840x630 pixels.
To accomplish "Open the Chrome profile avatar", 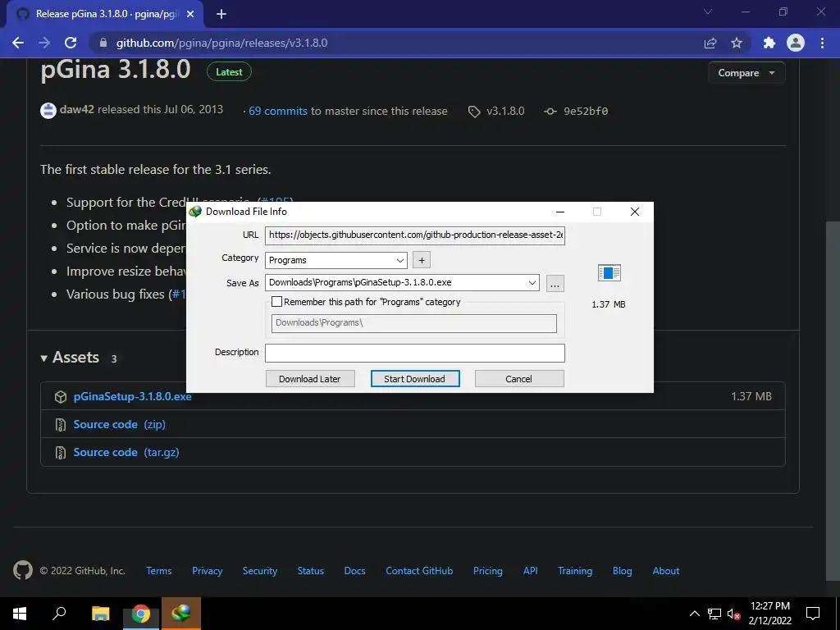I will pyautogui.click(x=796, y=43).
